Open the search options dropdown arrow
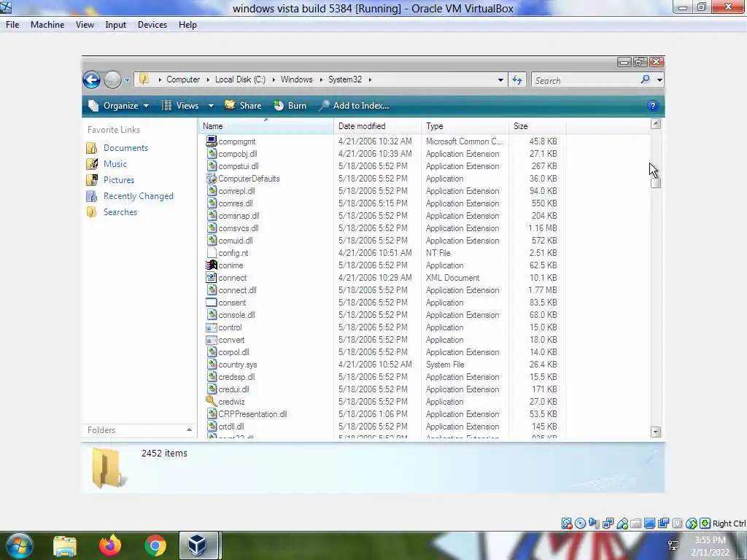This screenshot has height=560, width=747. point(659,80)
